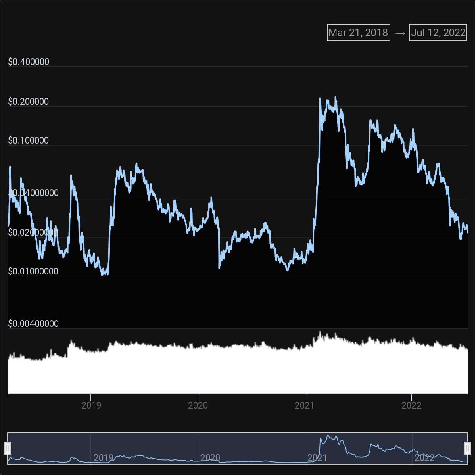This screenshot has width=476, height=476.
Task: Click the 2020 label on the main x-axis
Action: coord(198,405)
